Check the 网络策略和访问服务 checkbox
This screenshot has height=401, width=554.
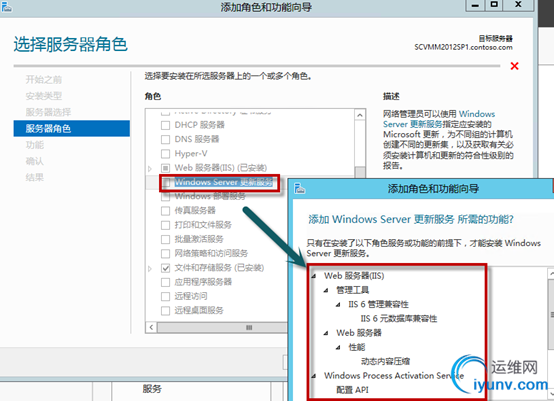click(165, 254)
